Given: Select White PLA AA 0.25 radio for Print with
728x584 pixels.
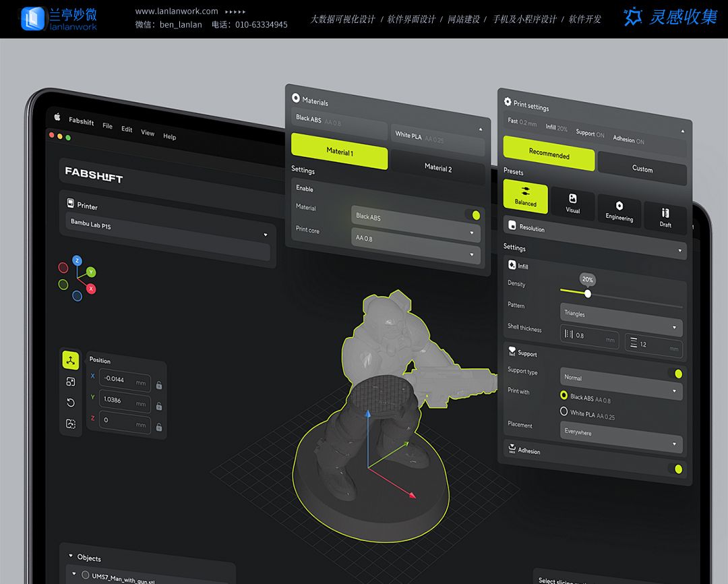Looking at the screenshot, I should tap(564, 411).
